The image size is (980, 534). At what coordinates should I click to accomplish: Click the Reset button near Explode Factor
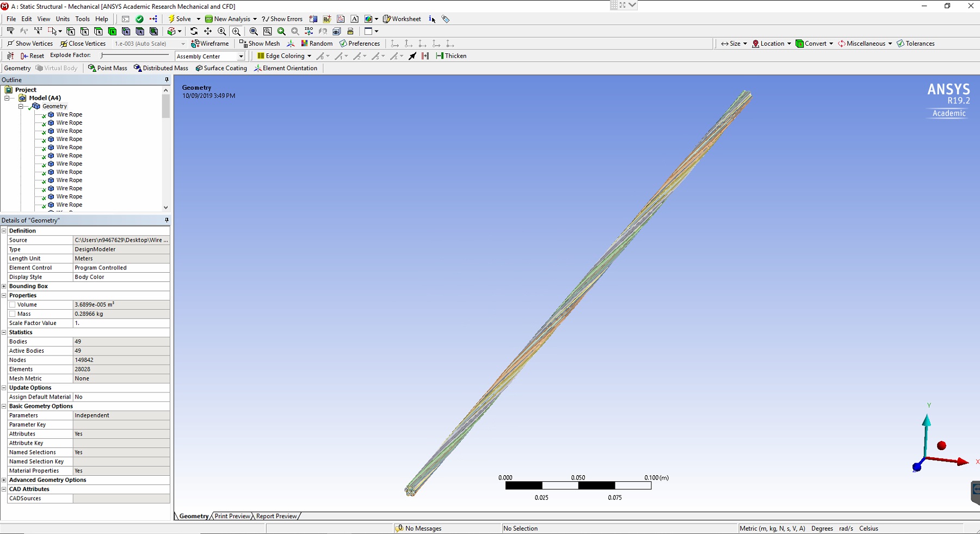(32, 56)
